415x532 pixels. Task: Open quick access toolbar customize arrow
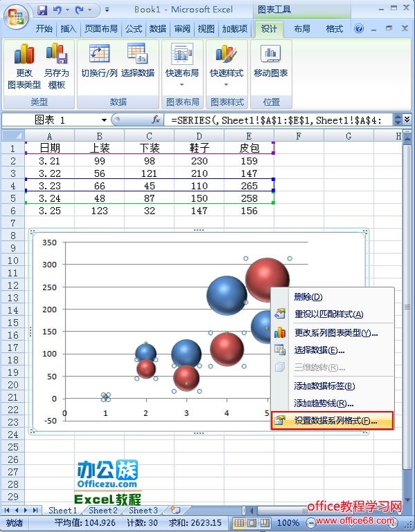[107, 10]
